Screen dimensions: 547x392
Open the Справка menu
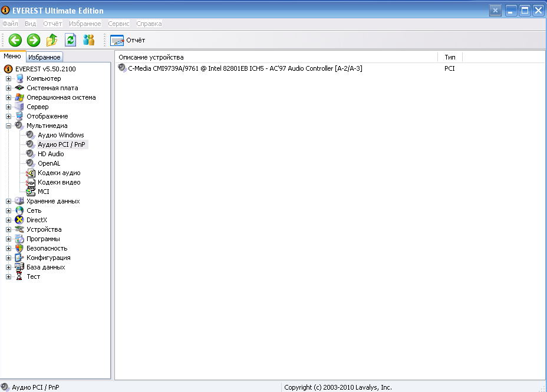click(x=149, y=24)
